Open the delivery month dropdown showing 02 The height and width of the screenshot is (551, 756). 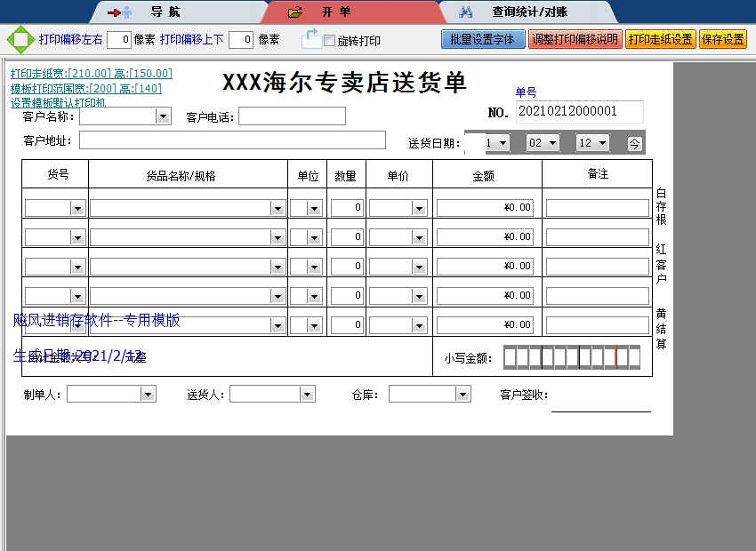click(553, 143)
